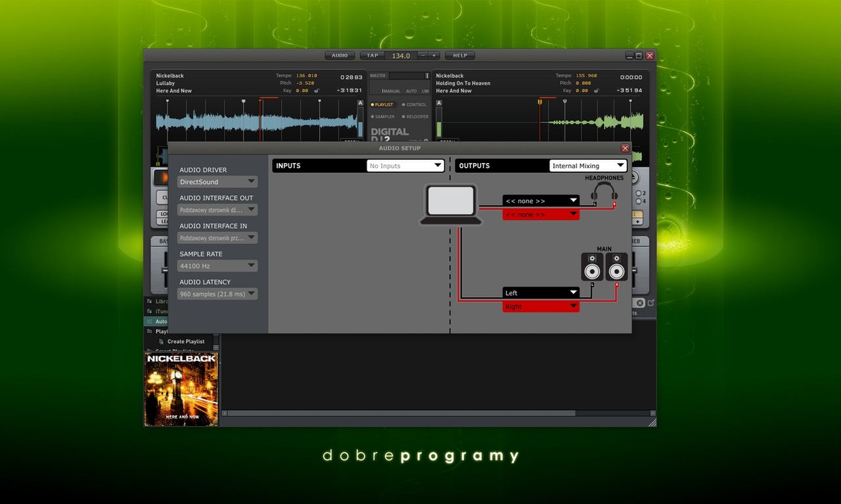The width and height of the screenshot is (841, 504).
Task: Open the Audio Interface In dropdown
Action: (217, 238)
